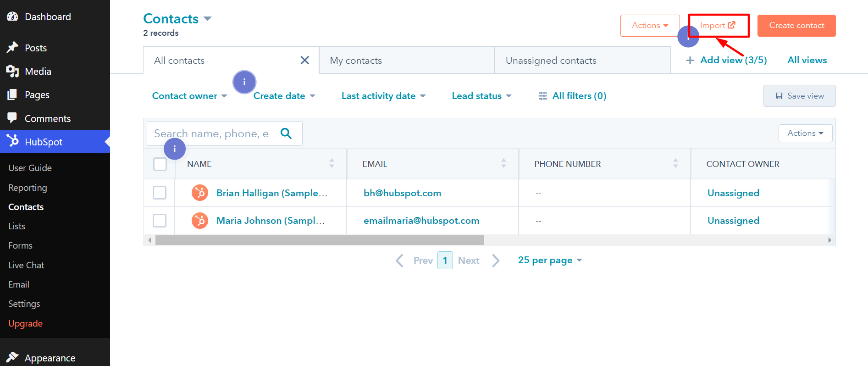Click the Create contact button
The width and height of the screenshot is (868, 366).
point(796,26)
